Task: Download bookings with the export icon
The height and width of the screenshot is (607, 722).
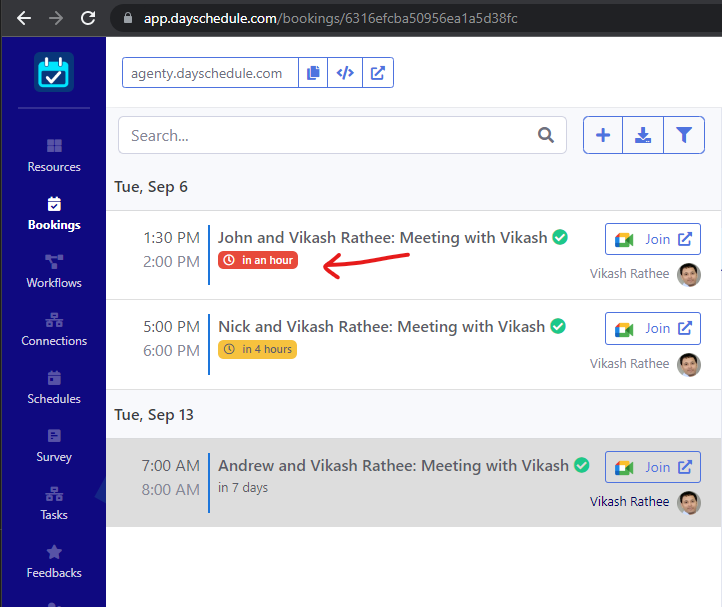Action: tap(643, 135)
